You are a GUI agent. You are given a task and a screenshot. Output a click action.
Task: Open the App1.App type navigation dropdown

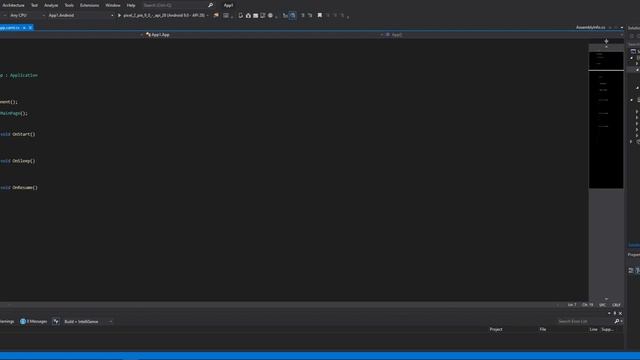click(263, 35)
